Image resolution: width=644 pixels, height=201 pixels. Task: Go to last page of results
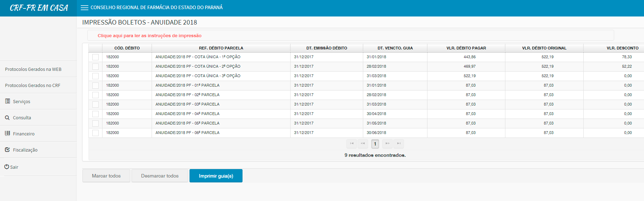[399, 143]
